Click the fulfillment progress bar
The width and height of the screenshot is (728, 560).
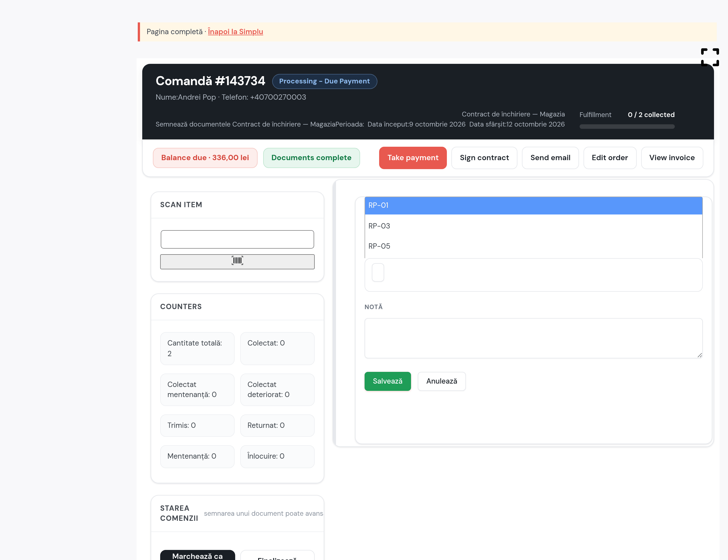point(627,126)
